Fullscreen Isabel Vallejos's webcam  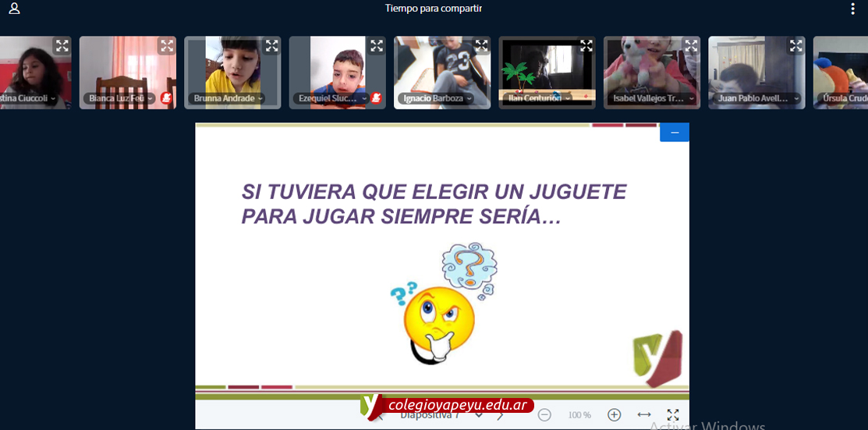691,46
